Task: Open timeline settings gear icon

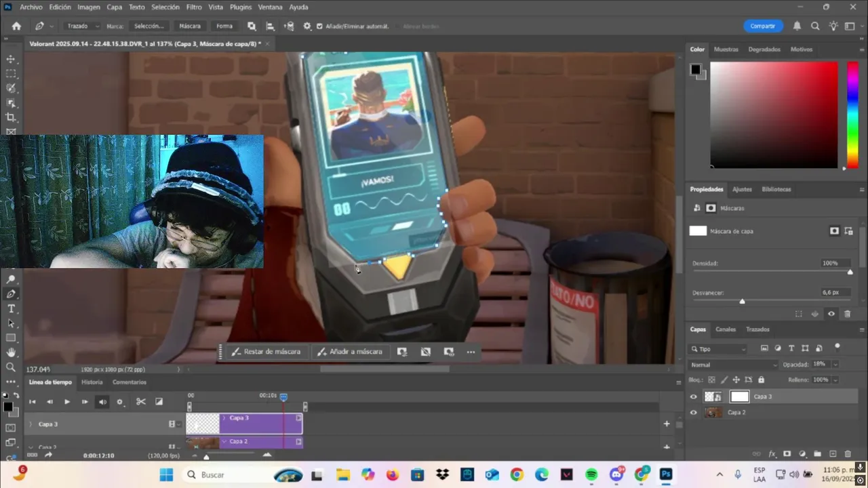Action: (120, 401)
